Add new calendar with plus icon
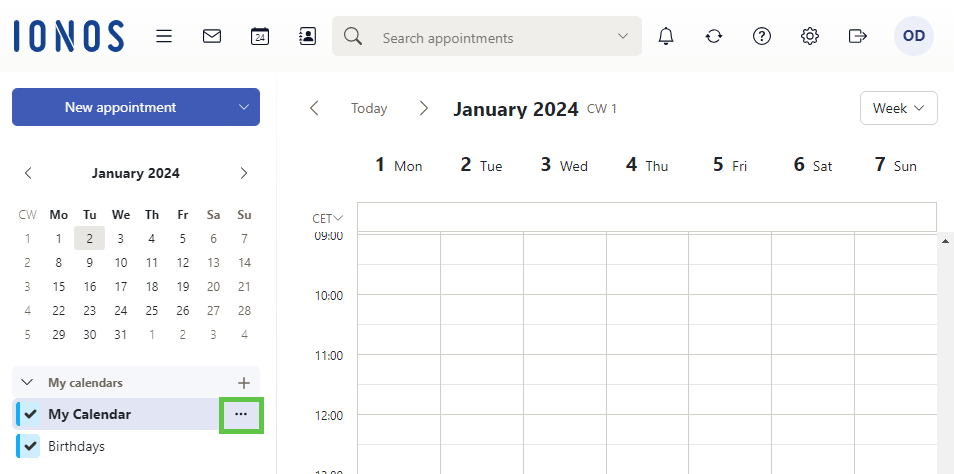This screenshot has height=474, width=954. [x=243, y=382]
